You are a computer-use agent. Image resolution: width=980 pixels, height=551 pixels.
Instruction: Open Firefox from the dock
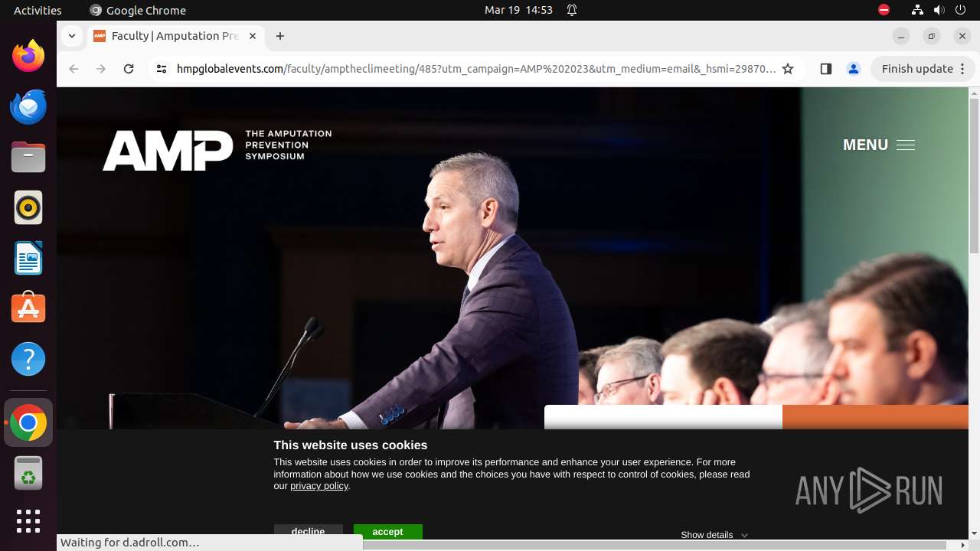28,56
